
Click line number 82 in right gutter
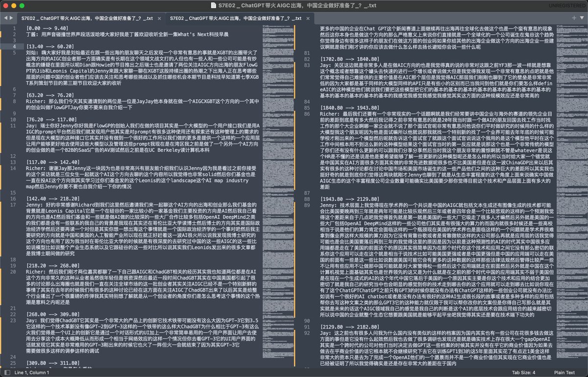tap(308, 58)
